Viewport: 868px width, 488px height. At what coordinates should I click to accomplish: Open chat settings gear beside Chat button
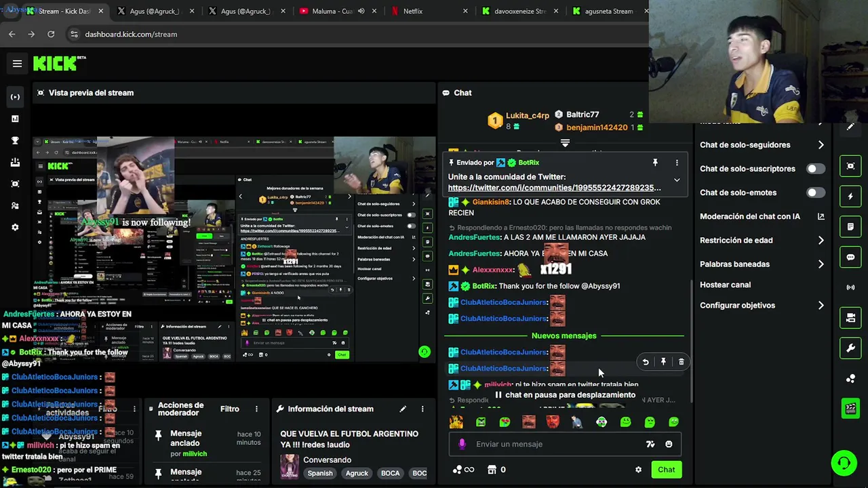pos(638,470)
